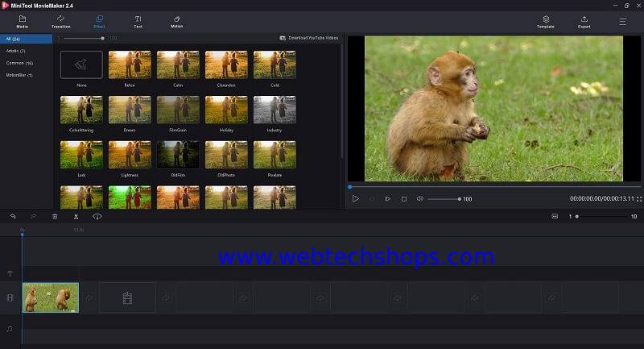The height and width of the screenshot is (349, 644).
Task: Redo the last action
Action: (x=34, y=216)
